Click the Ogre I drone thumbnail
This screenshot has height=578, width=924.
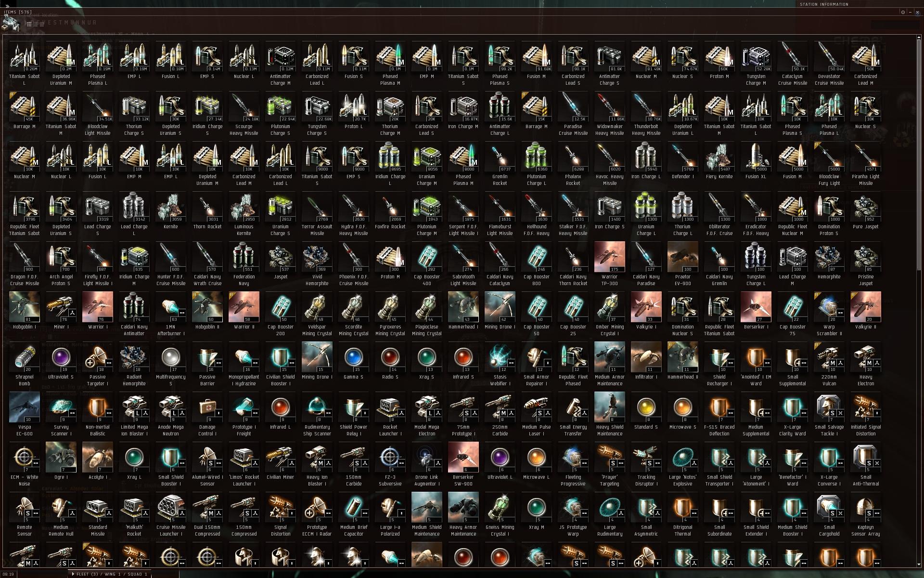click(x=61, y=457)
